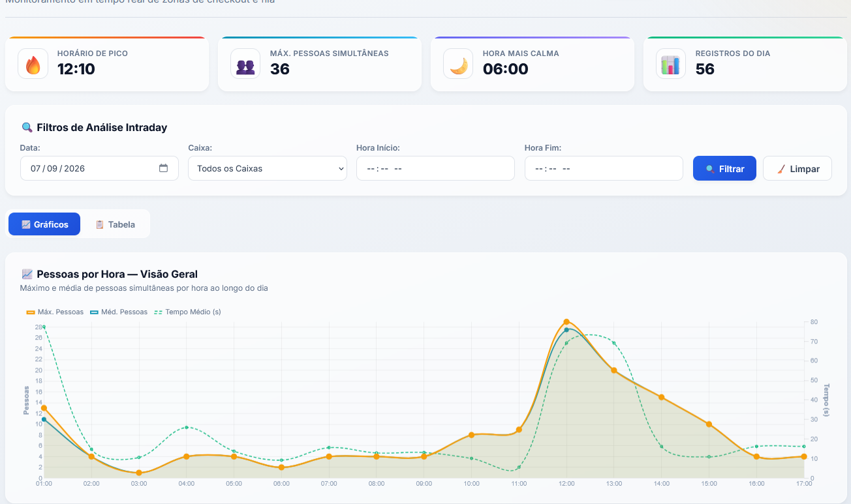Select the green Tempo Médio point at 01:00

point(44,327)
